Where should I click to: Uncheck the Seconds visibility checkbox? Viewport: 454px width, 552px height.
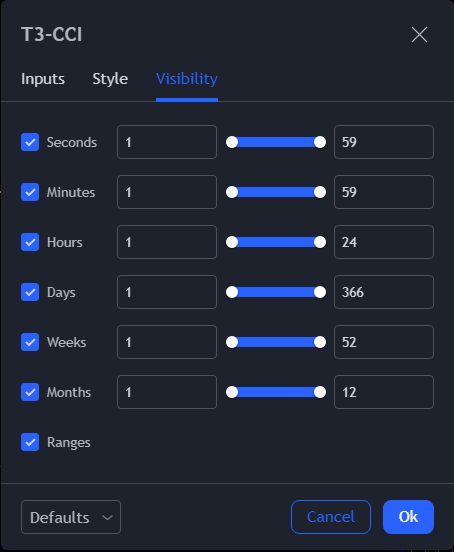pos(30,142)
